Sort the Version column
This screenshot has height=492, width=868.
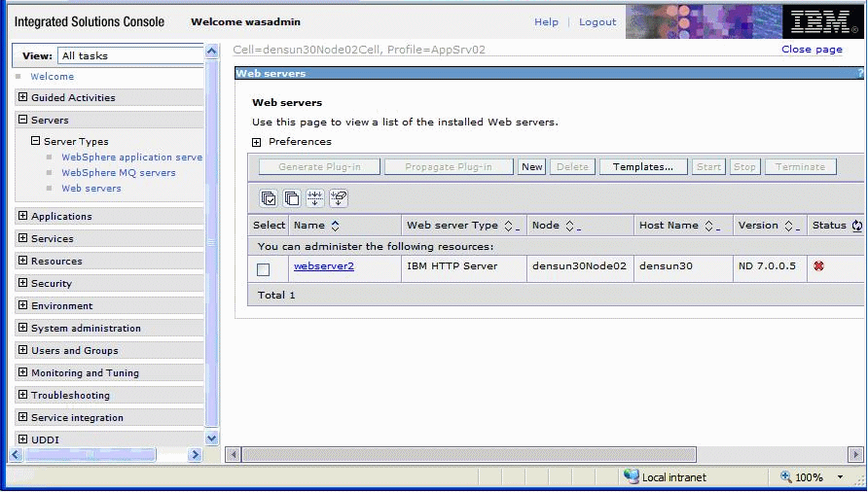click(790, 226)
